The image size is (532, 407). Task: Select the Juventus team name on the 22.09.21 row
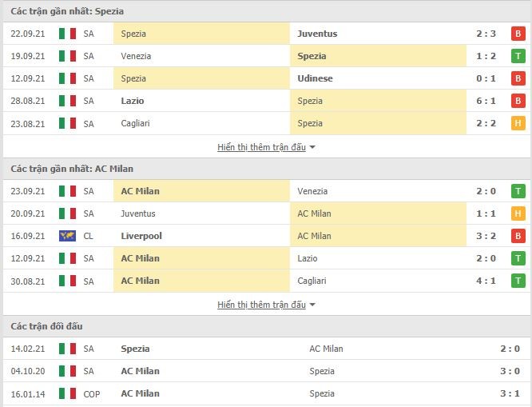(317, 34)
